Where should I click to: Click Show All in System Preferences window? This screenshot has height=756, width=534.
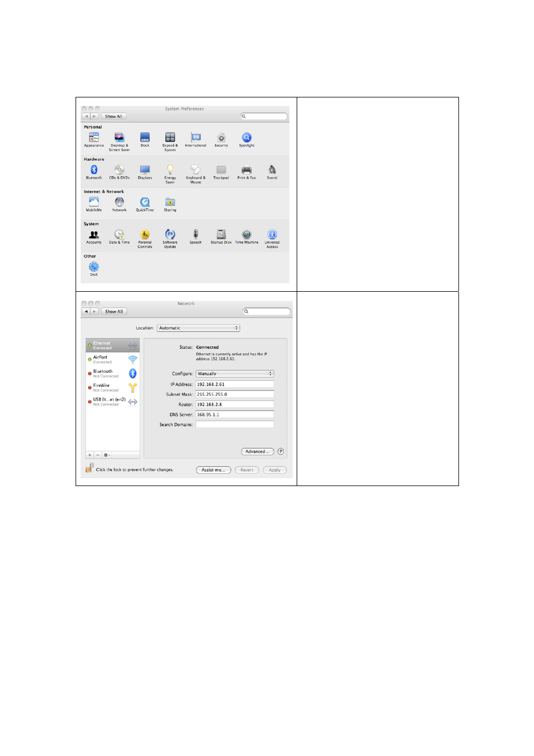click(x=114, y=116)
